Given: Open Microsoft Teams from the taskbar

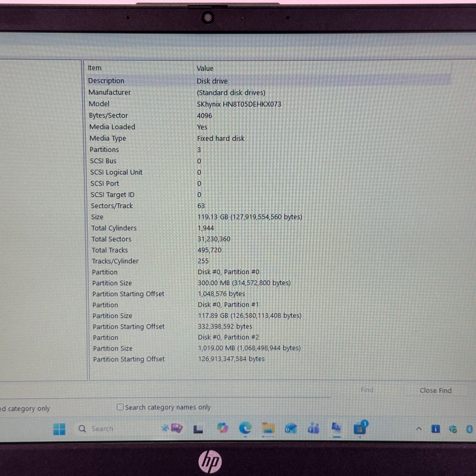Looking at the screenshot, I should (x=314, y=428).
